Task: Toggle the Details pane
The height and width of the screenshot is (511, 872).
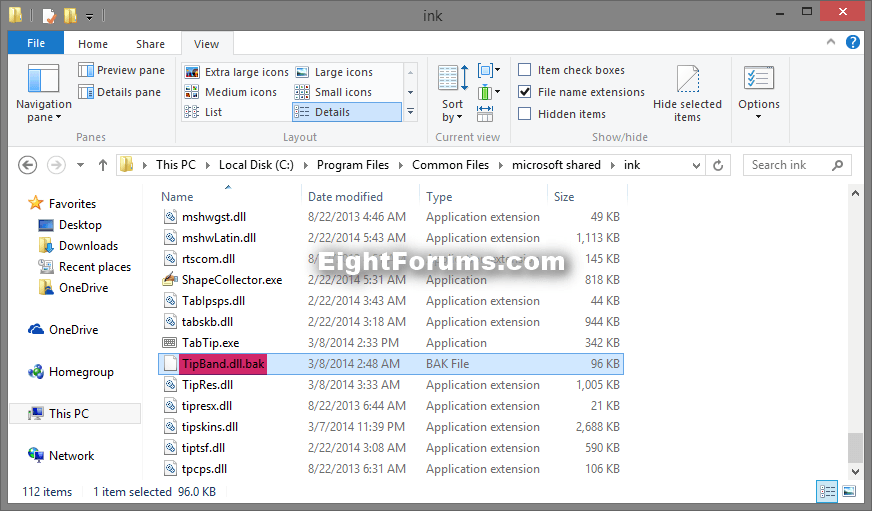Action: (120, 92)
